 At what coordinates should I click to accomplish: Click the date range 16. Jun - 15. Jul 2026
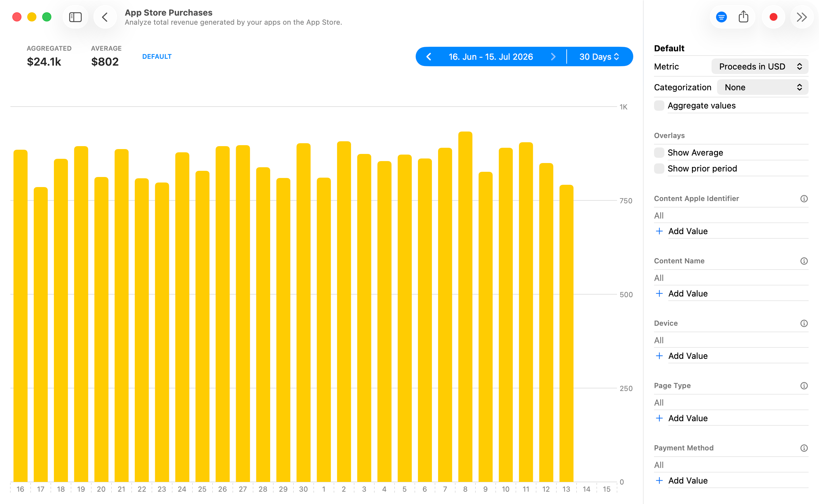point(491,57)
